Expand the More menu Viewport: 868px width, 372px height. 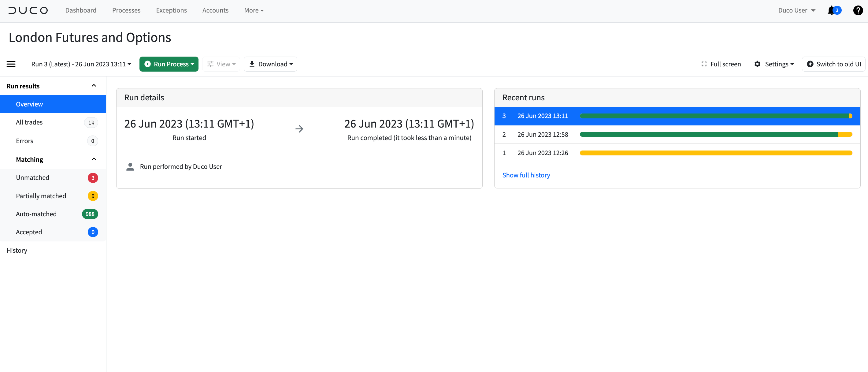click(254, 10)
